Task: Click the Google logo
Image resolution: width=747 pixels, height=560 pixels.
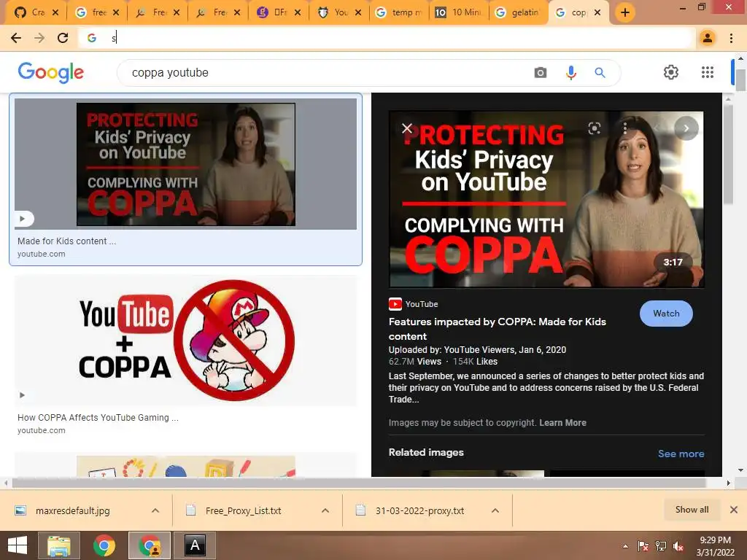Action: [x=51, y=72]
